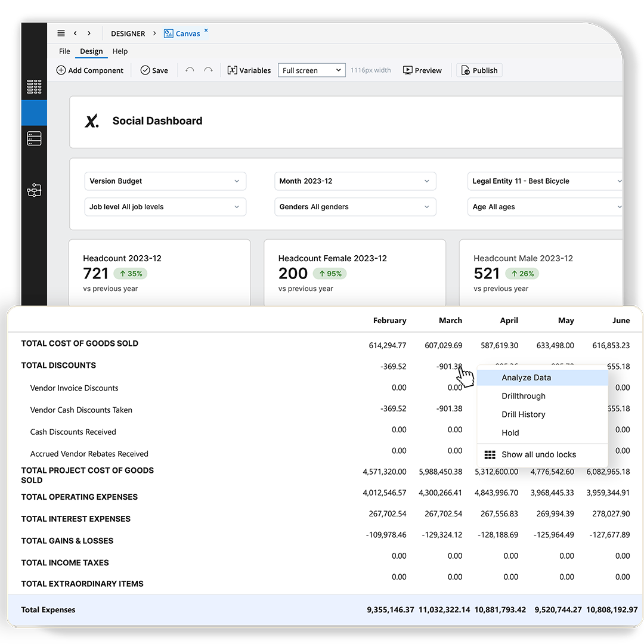Click the undo arrow in the toolbar
Viewport: 644px width, 644px height.
click(190, 70)
